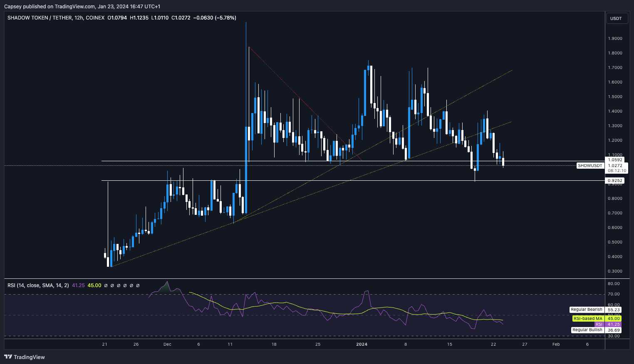The height and width of the screenshot is (364, 634).
Task: Click the SHDWUSDT price line label
Action: pos(590,166)
